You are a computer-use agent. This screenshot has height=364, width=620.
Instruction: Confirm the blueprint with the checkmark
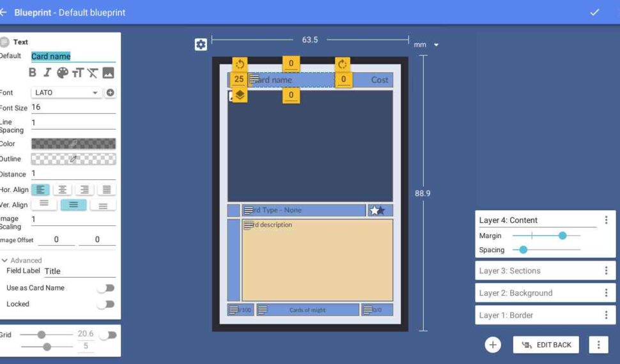click(594, 12)
